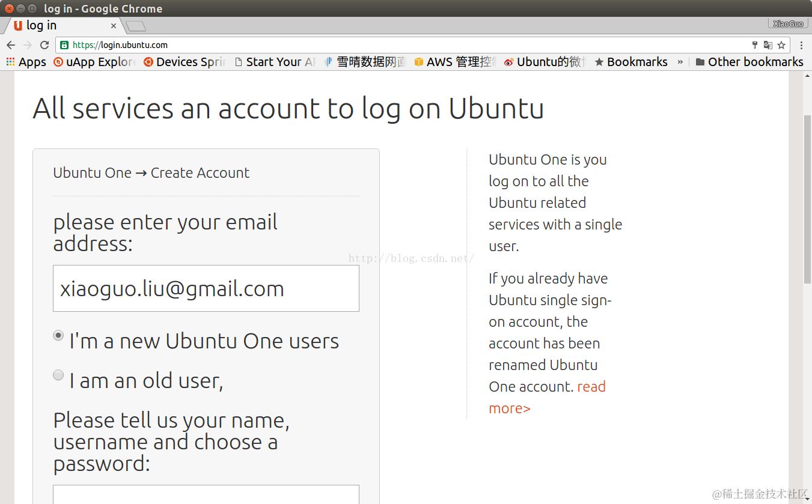
Task: Click the browser forward arrow
Action: 27,45
